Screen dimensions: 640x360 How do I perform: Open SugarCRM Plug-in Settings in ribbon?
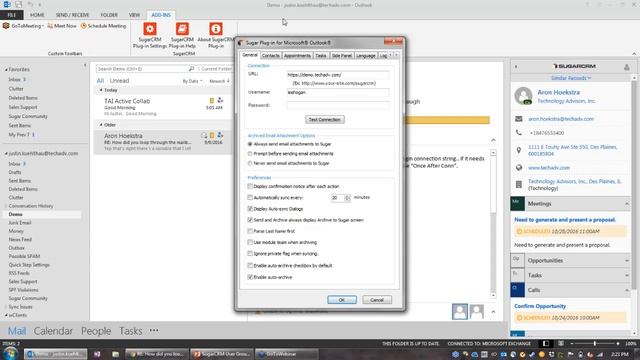coord(150,36)
